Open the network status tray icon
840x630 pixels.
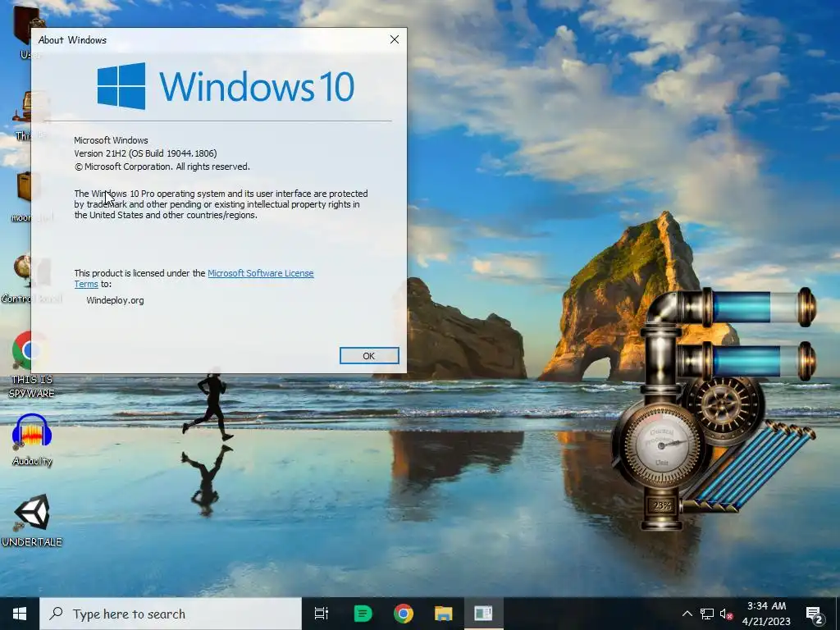coord(706,614)
